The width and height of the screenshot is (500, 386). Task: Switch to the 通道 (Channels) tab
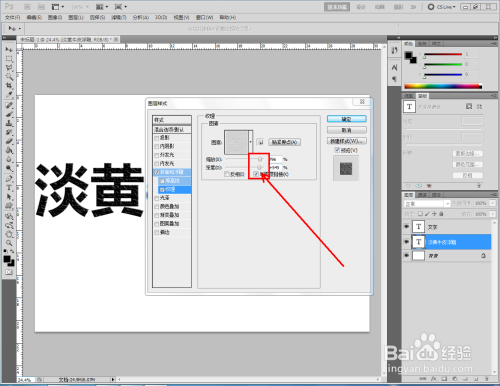tap(422, 195)
